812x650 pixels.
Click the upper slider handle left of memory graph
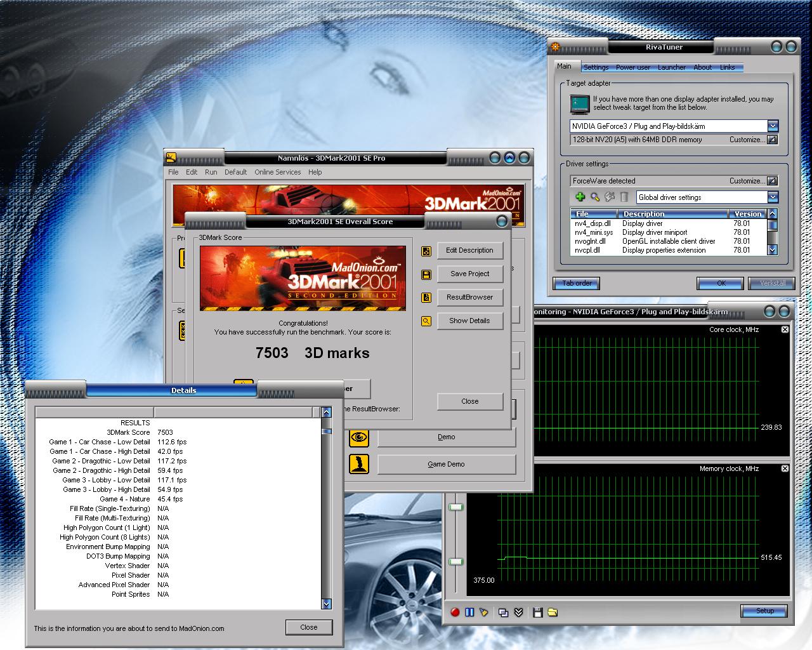(456, 507)
